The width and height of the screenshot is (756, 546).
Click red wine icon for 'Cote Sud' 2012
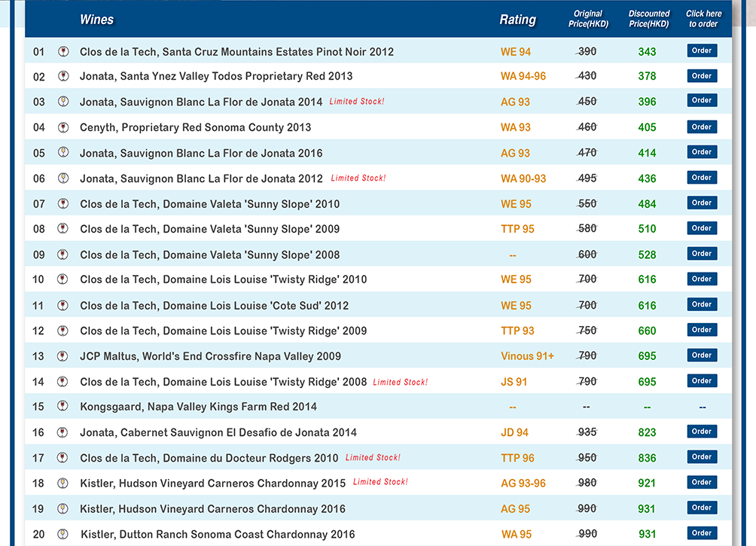pos(62,305)
